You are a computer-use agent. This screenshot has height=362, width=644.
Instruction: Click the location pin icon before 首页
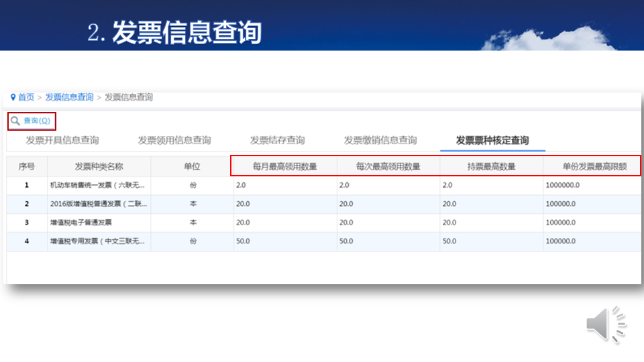click(x=13, y=97)
